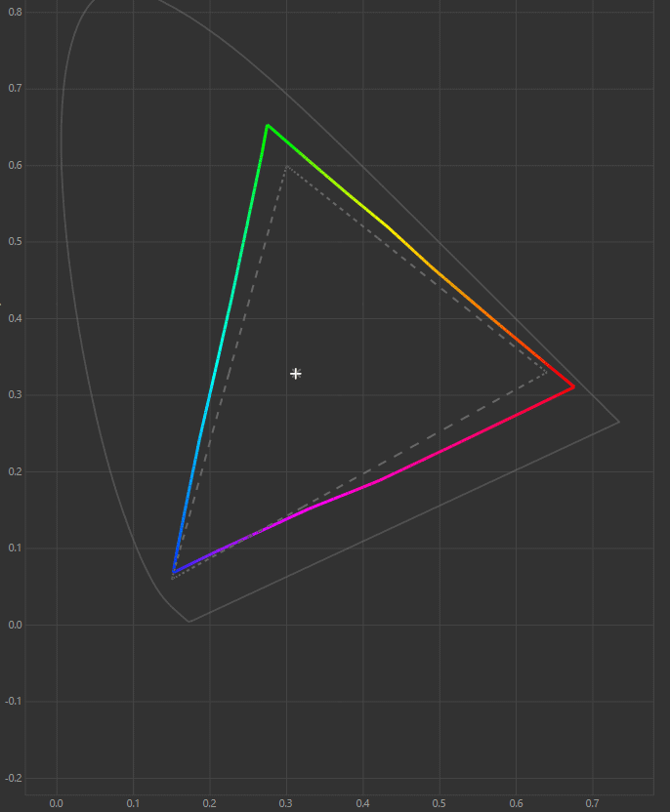Click the 0.5 label on the x-axis
This screenshot has width=670, height=812.
coord(440,803)
